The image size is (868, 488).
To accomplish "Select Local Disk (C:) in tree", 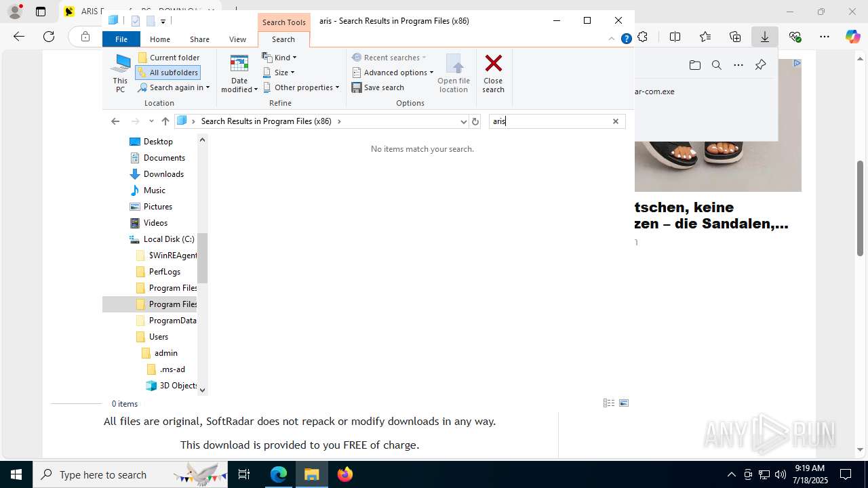I will point(169,239).
